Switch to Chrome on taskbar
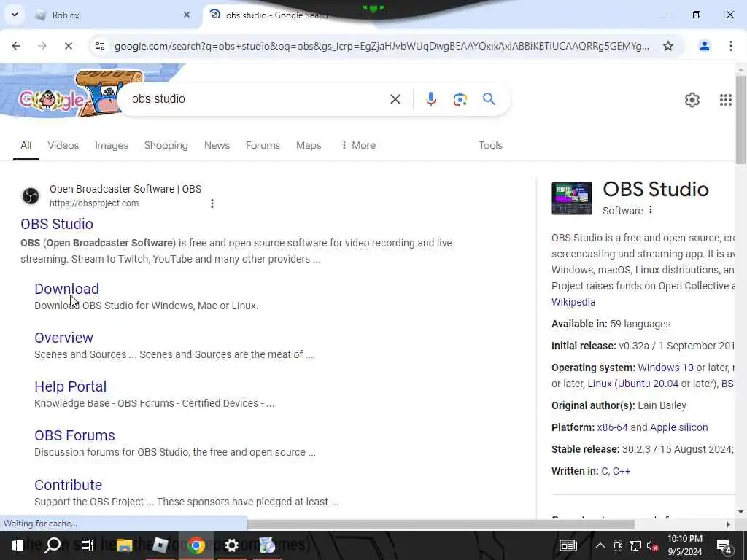Viewport: 747px width, 560px height. click(196, 545)
